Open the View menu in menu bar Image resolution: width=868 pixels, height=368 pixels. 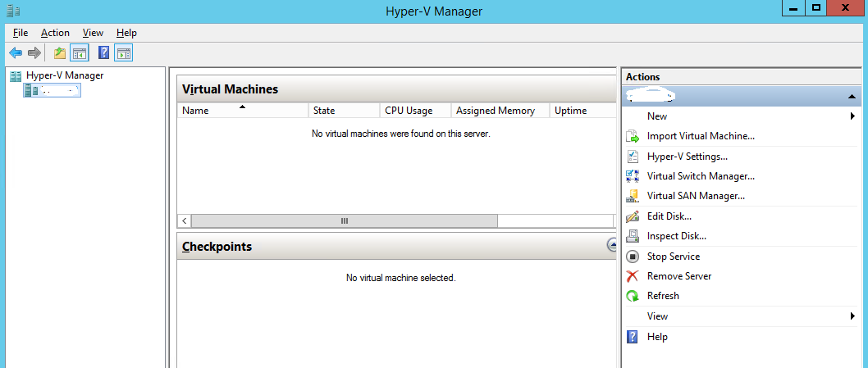pos(93,33)
